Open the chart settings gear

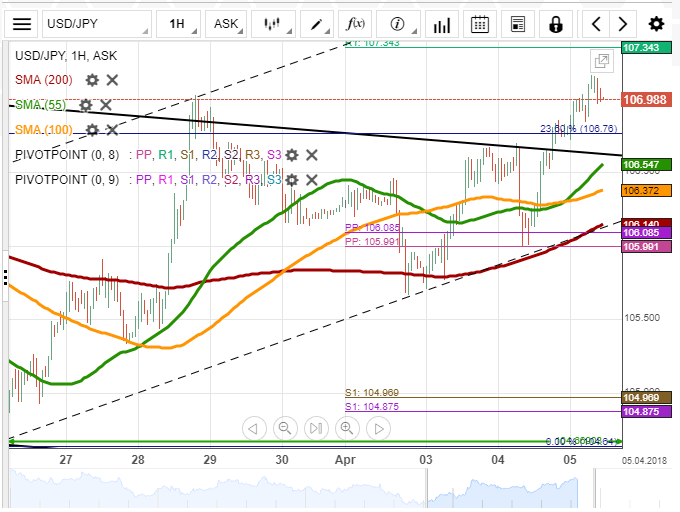coord(655,24)
